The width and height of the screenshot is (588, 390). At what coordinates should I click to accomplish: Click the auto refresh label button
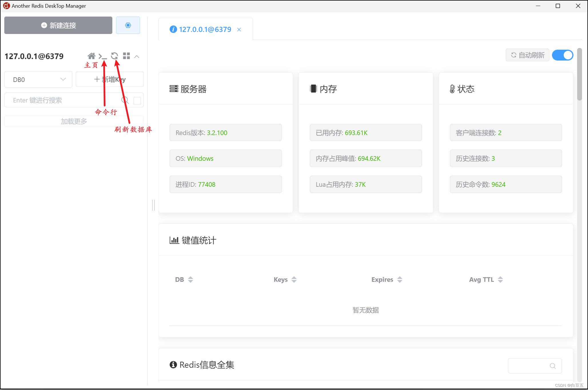pos(527,55)
